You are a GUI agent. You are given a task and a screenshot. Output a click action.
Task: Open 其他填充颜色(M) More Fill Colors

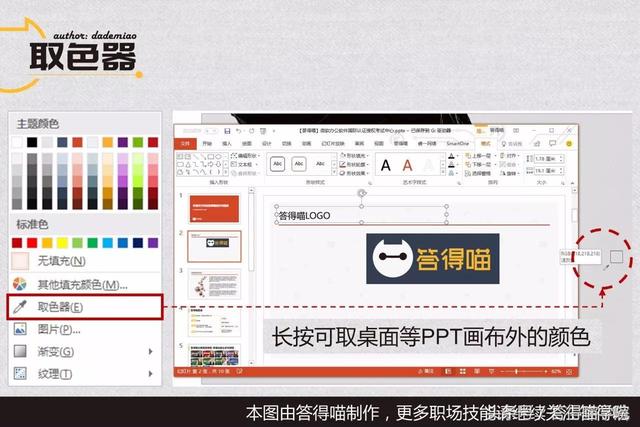pyautogui.click(x=84, y=284)
